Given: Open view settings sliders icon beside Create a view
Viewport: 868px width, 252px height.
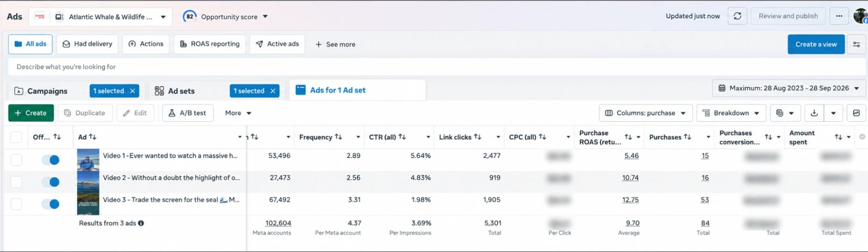Looking at the screenshot, I should coord(857,45).
